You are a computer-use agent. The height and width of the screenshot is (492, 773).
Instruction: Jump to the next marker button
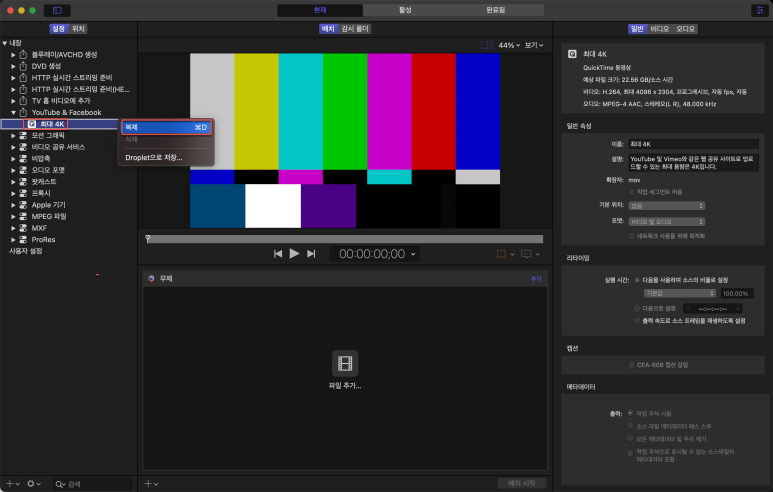pyautogui.click(x=311, y=254)
